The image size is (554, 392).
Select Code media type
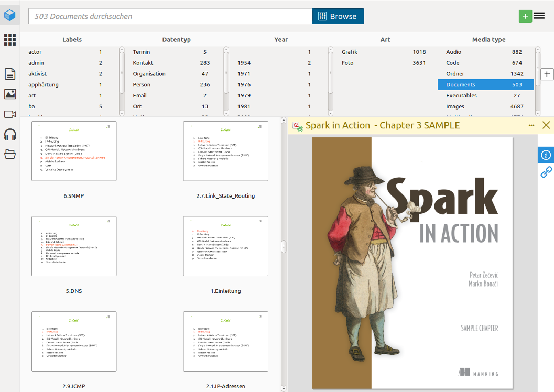click(486, 63)
